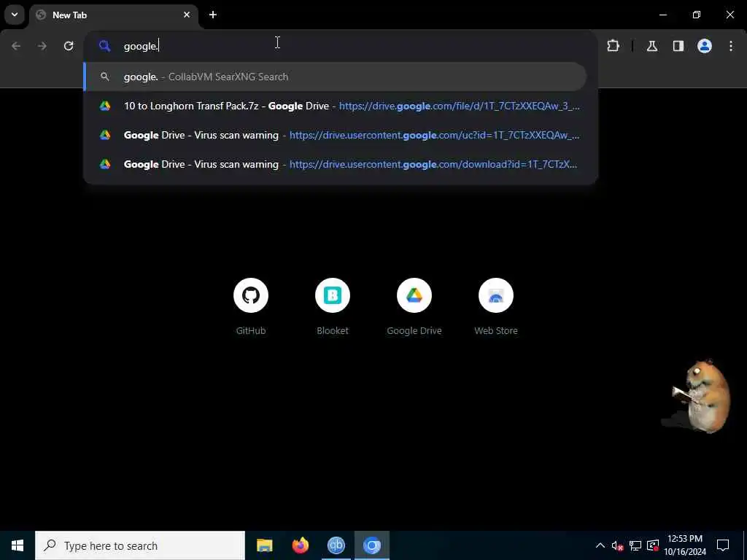The height and width of the screenshot is (560, 747).
Task: Choose the 10 to Longhorn Transf Pack.7z suggestion
Action: click(335, 106)
